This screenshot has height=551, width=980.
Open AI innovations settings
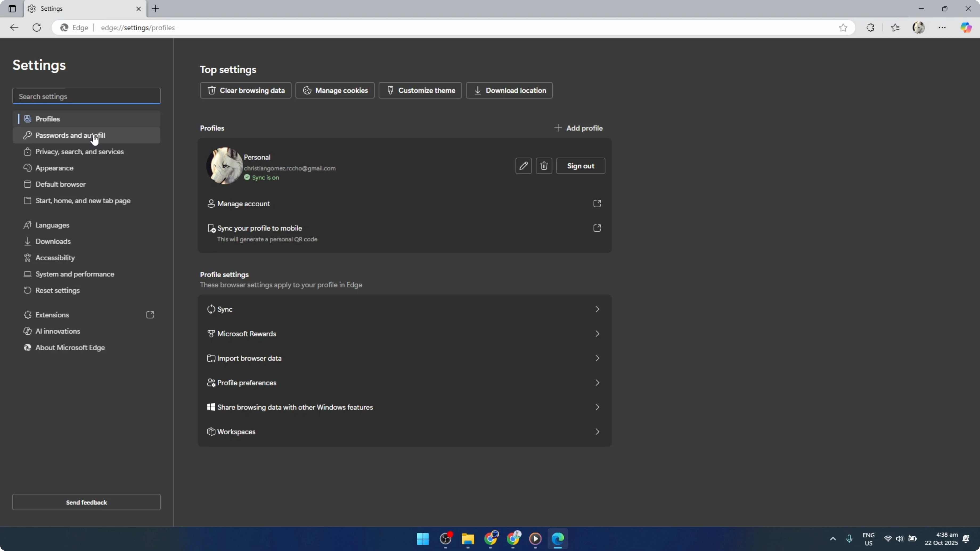86,331
